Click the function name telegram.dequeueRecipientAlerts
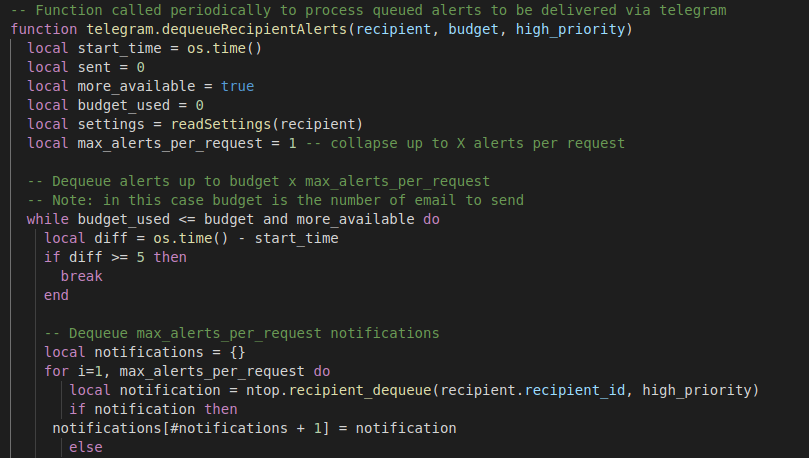 point(217,29)
